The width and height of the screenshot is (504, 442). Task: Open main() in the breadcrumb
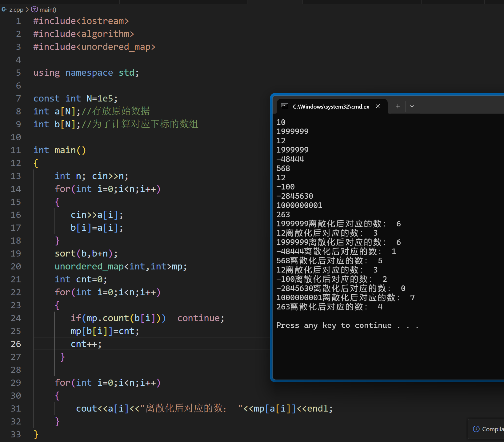(48, 10)
